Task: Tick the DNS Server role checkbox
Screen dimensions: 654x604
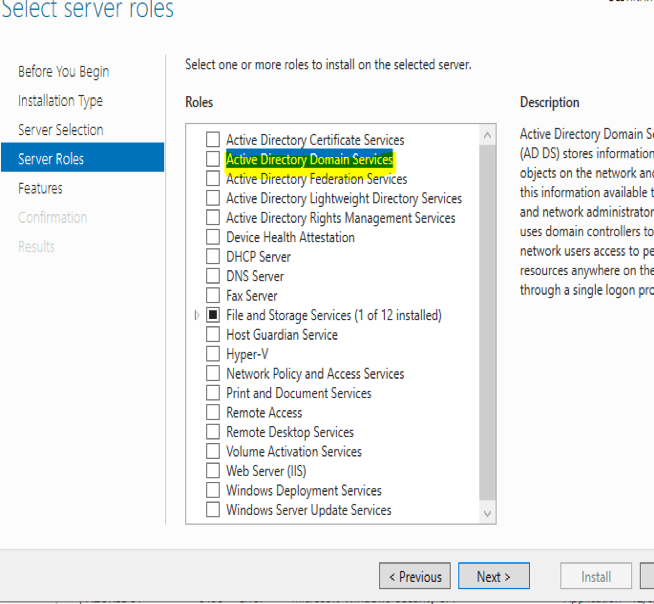Action: click(212, 276)
